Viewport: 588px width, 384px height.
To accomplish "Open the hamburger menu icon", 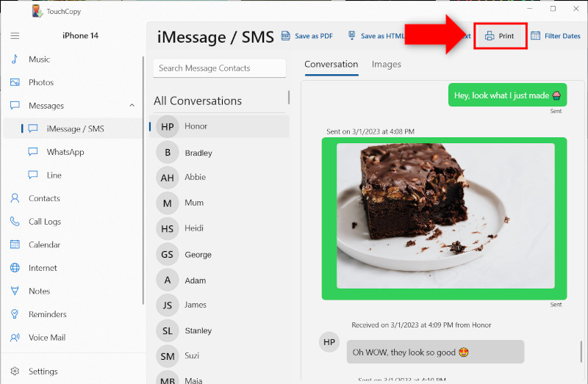I will tap(15, 36).
